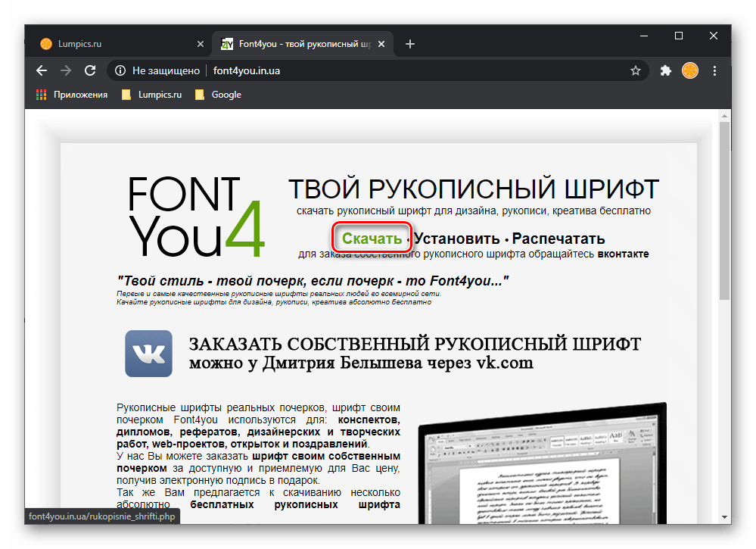
Task: View site info for Не защищено
Action: pyautogui.click(x=157, y=70)
